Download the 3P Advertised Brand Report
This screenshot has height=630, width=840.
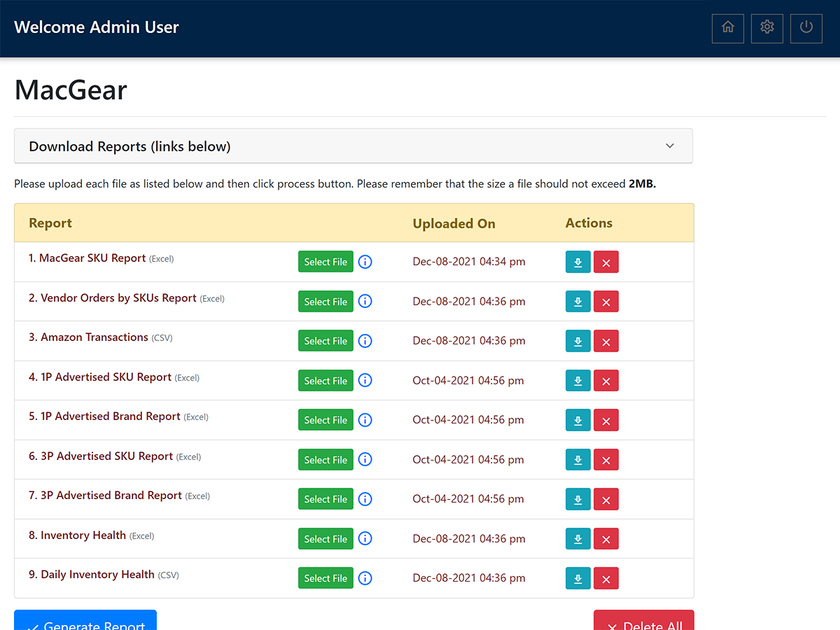pyautogui.click(x=577, y=499)
